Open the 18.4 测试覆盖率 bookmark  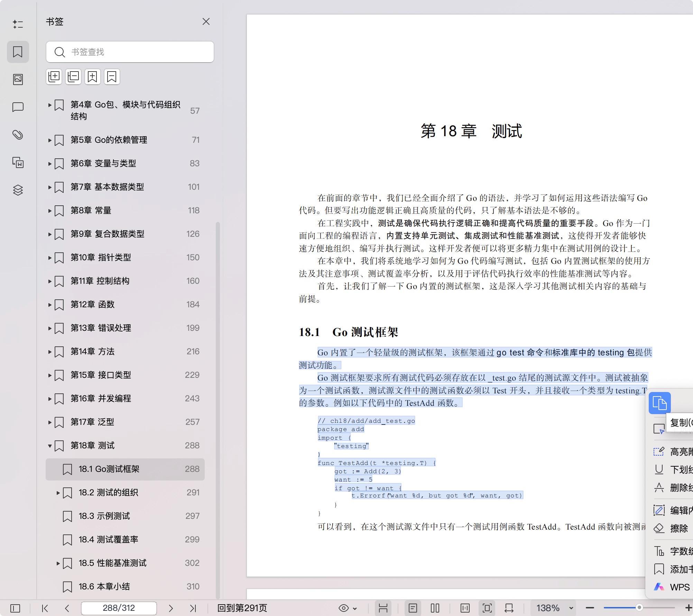point(108,539)
